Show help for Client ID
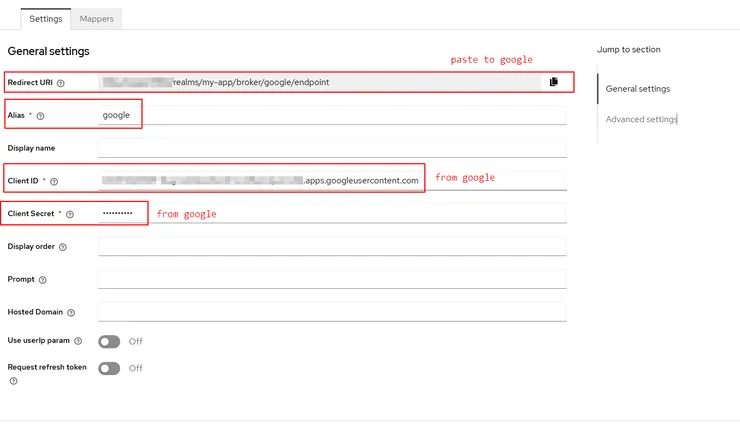The height and width of the screenshot is (429, 740). tap(54, 181)
